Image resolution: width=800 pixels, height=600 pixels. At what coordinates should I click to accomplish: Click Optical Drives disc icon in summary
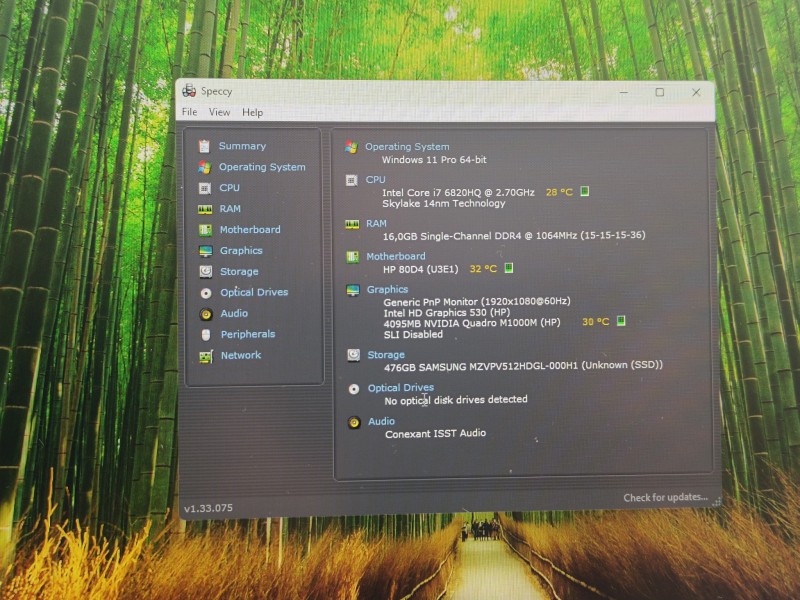click(354, 389)
